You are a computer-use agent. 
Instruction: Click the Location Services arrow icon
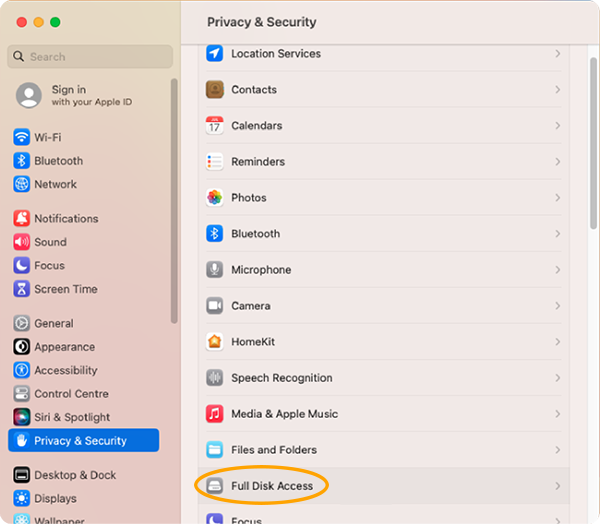click(x=214, y=54)
